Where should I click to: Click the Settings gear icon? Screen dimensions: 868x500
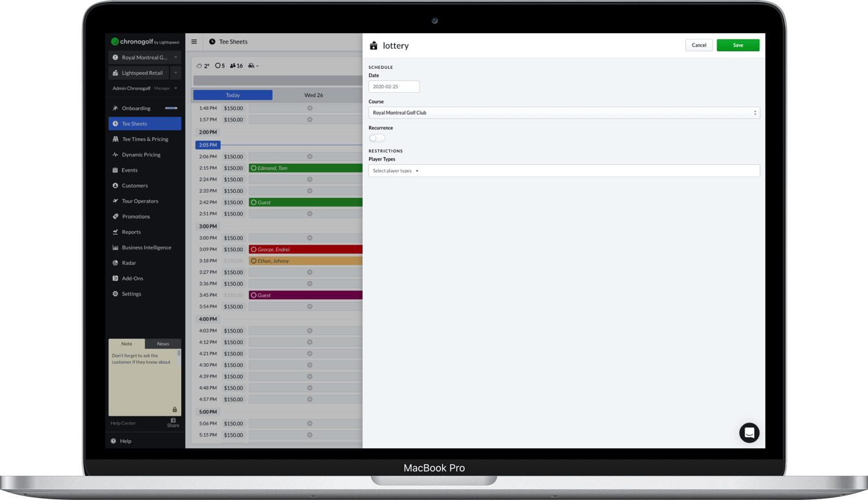point(115,294)
